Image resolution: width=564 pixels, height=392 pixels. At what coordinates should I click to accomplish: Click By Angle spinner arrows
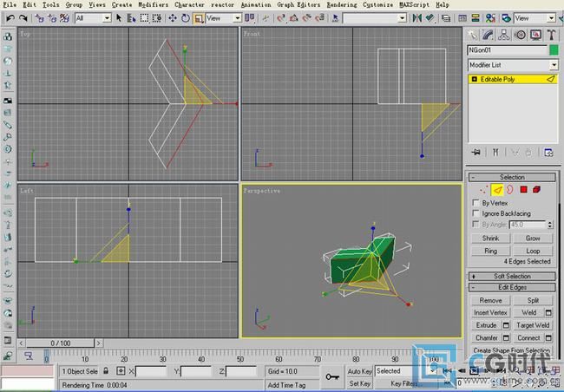(x=549, y=225)
